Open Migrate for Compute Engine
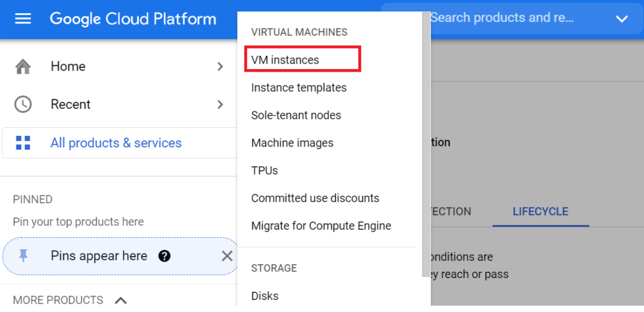Viewport: 644px width, 312px height. click(321, 226)
